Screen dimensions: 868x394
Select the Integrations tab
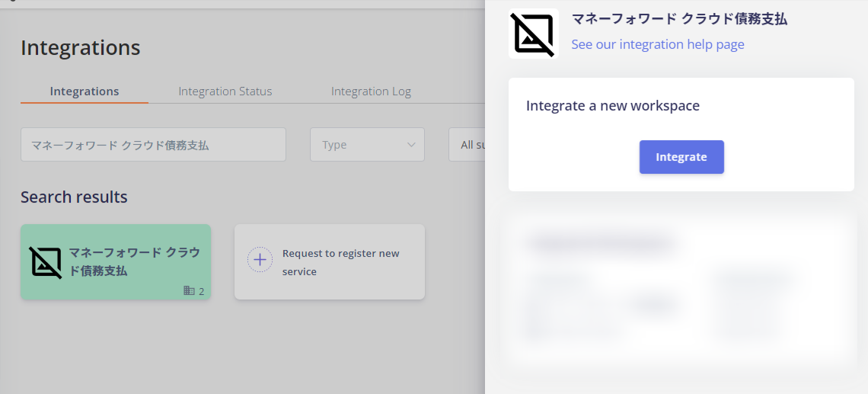(x=85, y=91)
